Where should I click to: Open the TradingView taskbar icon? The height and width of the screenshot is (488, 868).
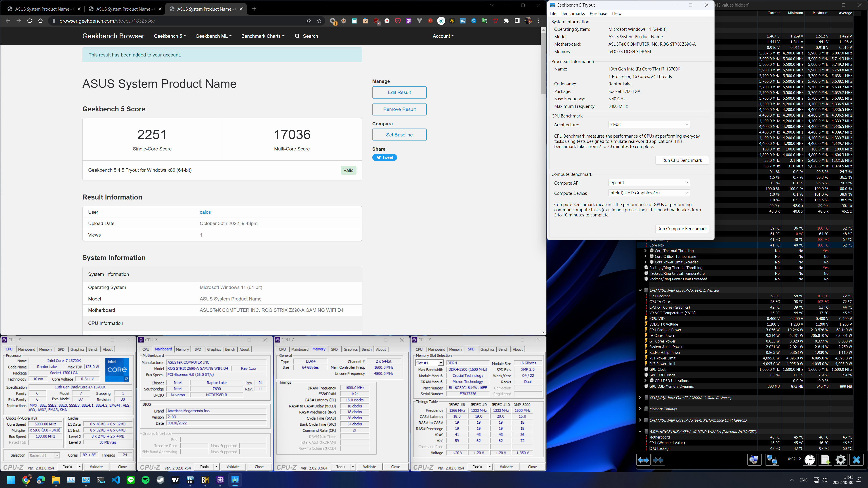tap(175, 480)
